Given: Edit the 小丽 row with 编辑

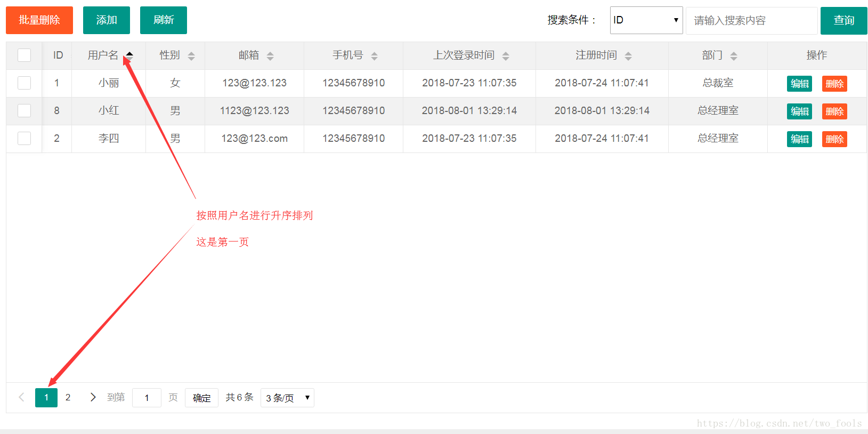Looking at the screenshot, I should (799, 84).
